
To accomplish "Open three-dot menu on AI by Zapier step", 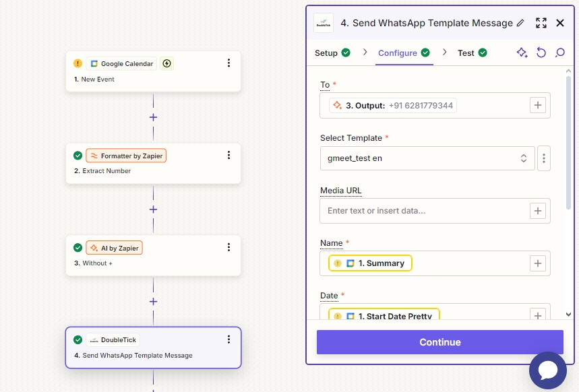I will (x=228, y=247).
